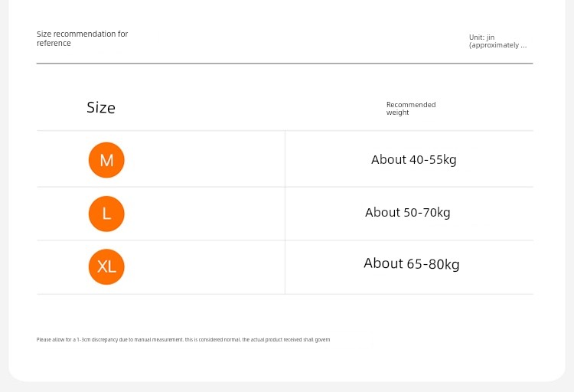574x392 pixels.
Task: Click the word 'About' in the XL row
Action: [383, 263]
